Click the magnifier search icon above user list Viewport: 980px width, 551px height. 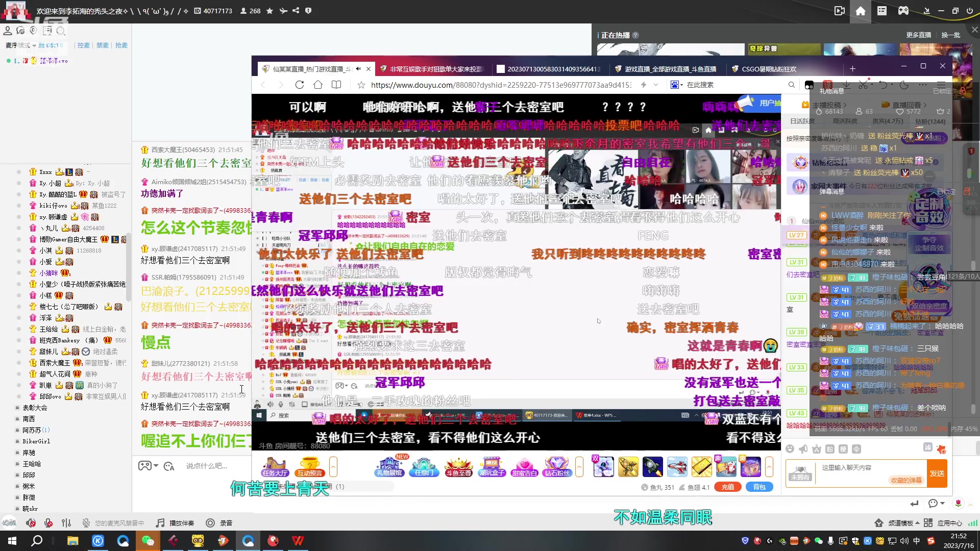pos(61,31)
